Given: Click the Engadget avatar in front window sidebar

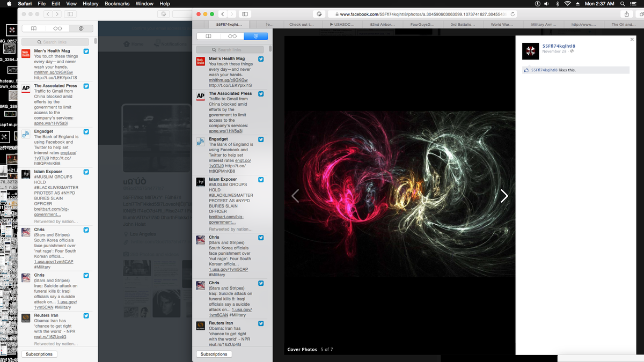Looking at the screenshot, I should pyautogui.click(x=200, y=142).
